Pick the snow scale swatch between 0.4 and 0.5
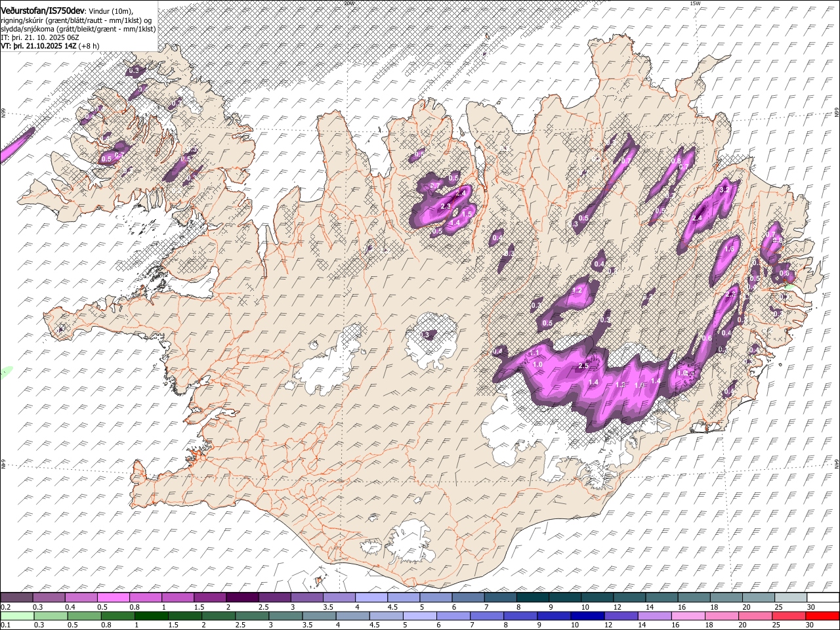 click(81, 597)
